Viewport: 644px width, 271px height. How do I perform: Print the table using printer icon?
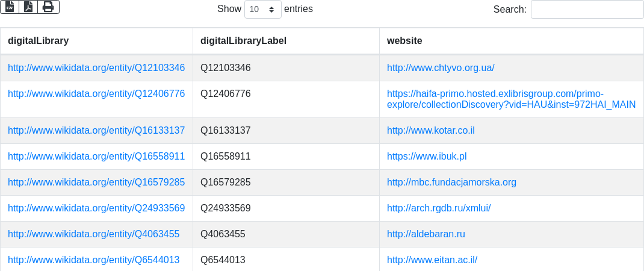[48, 7]
